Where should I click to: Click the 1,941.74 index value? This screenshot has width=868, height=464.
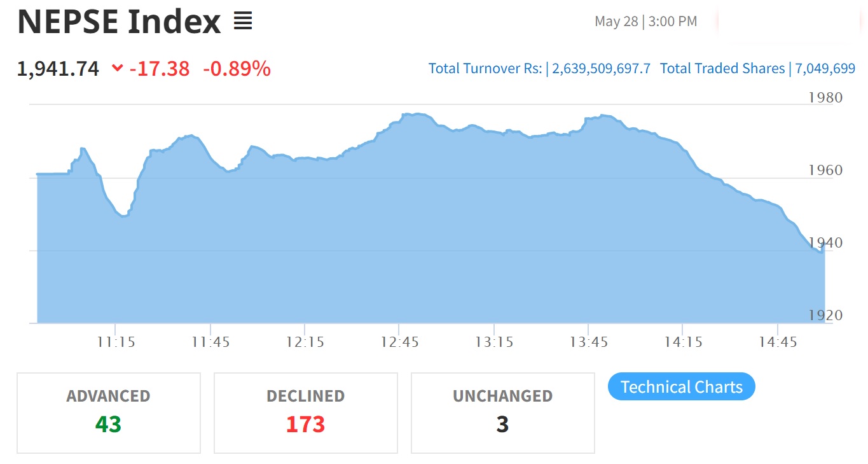58,68
